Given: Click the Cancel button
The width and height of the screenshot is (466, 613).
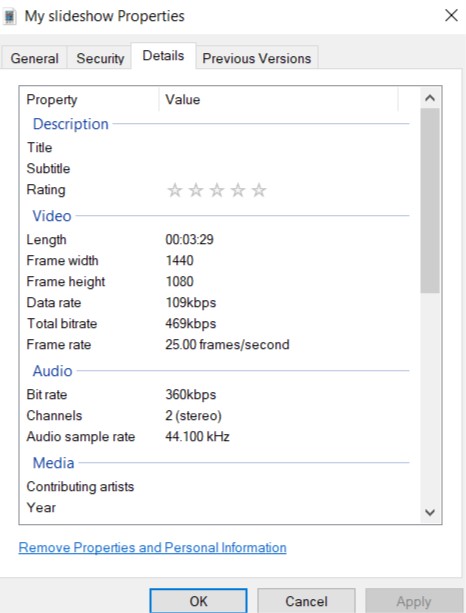Looking at the screenshot, I should pos(306,601).
